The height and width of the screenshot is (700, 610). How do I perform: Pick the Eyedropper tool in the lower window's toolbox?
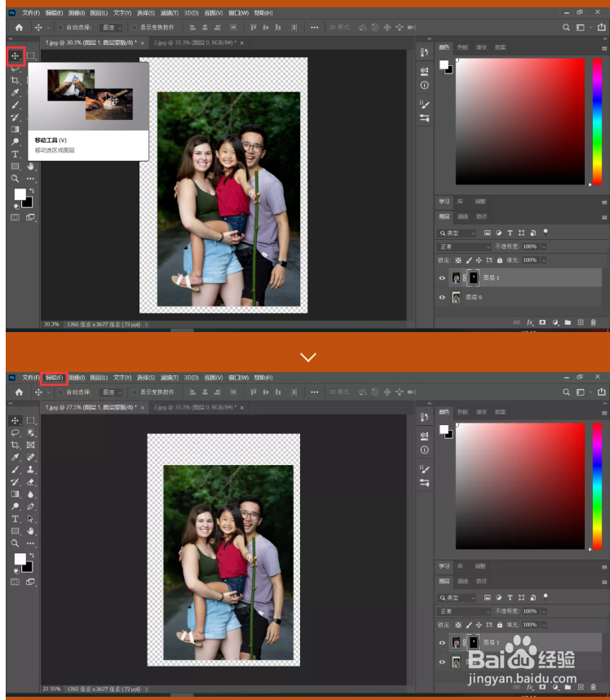[x=15, y=458]
